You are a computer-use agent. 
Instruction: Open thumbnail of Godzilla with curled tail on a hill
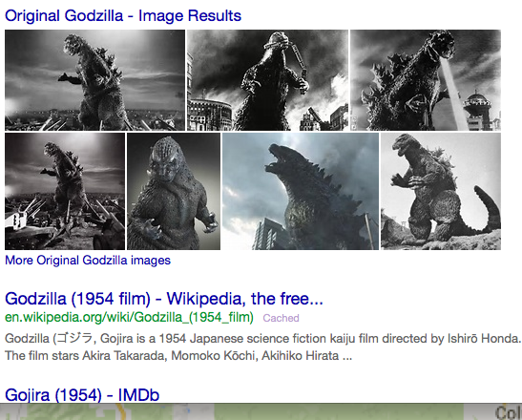[x=441, y=191]
